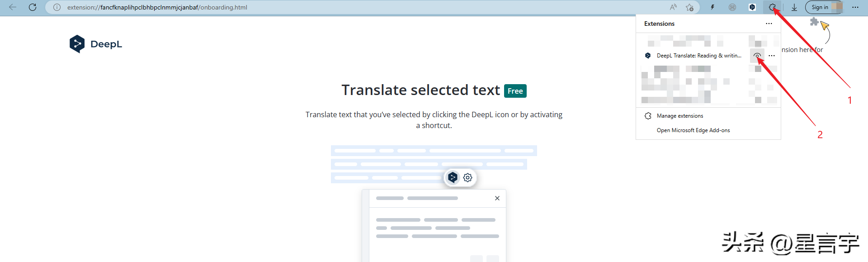Go back to the previous page
The height and width of the screenshot is (262, 868).
(x=13, y=7)
